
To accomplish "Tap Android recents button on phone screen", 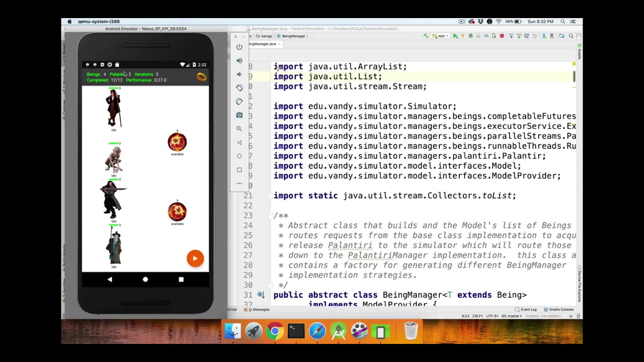I will click(x=181, y=280).
